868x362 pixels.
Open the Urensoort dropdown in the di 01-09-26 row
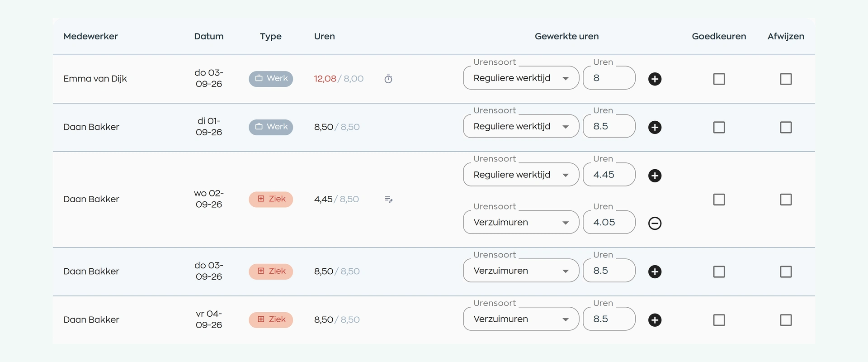[x=521, y=126]
